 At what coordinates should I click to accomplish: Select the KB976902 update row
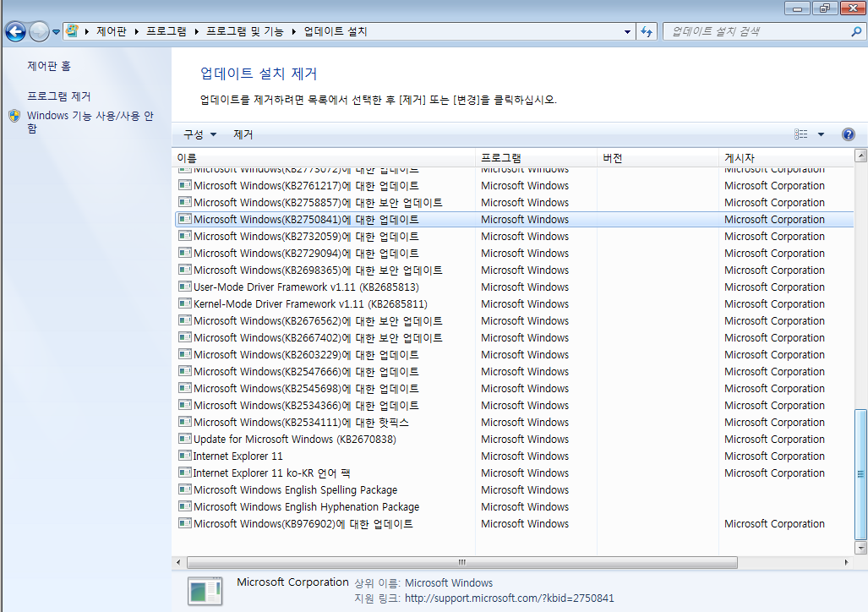pos(514,523)
